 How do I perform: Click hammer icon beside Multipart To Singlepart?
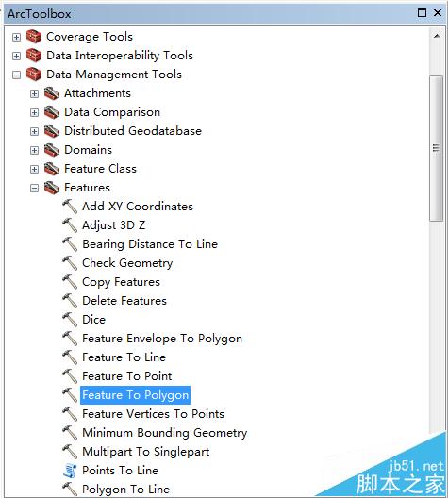tap(70, 452)
